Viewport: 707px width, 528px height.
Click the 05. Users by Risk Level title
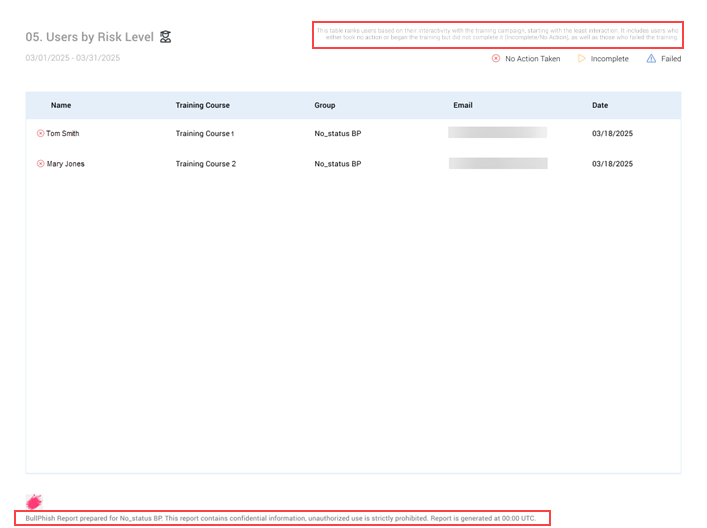click(x=90, y=37)
